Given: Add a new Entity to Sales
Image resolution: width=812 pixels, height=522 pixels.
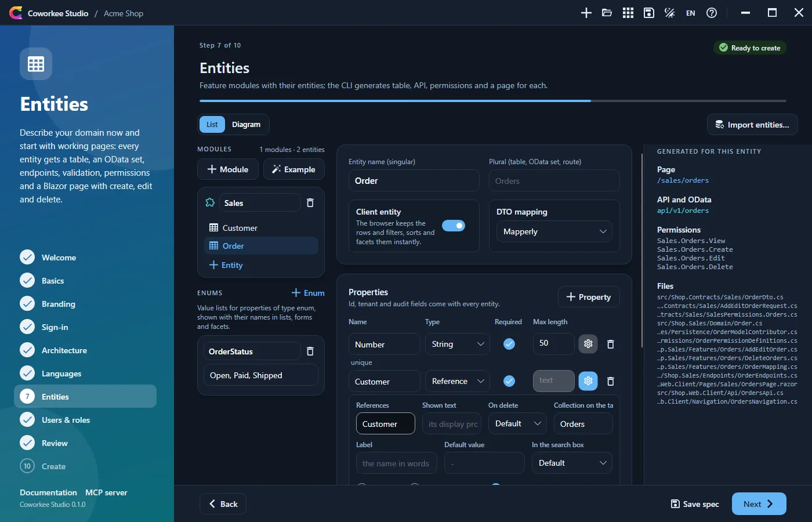Looking at the screenshot, I should click(x=226, y=265).
